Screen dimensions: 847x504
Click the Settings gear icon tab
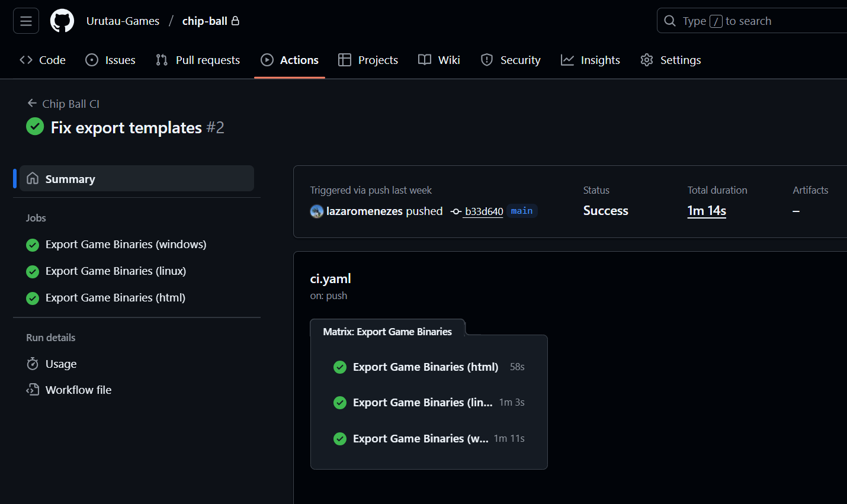(647, 60)
